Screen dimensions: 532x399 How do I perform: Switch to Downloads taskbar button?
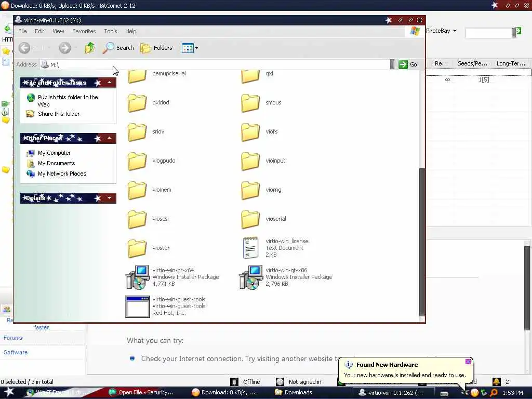click(x=294, y=393)
